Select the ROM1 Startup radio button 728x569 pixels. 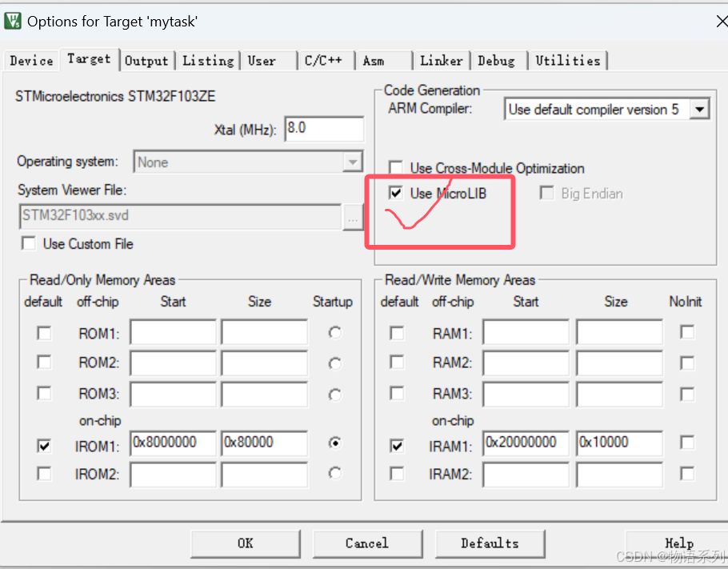tap(334, 333)
